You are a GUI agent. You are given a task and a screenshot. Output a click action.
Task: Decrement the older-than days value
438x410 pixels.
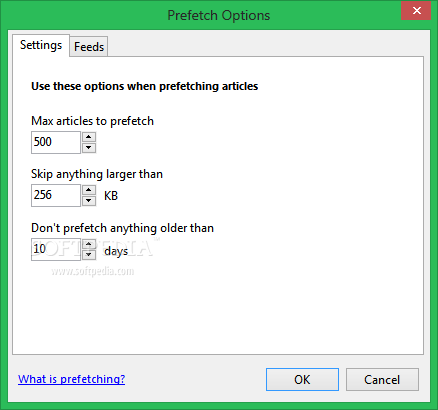[x=89, y=255]
